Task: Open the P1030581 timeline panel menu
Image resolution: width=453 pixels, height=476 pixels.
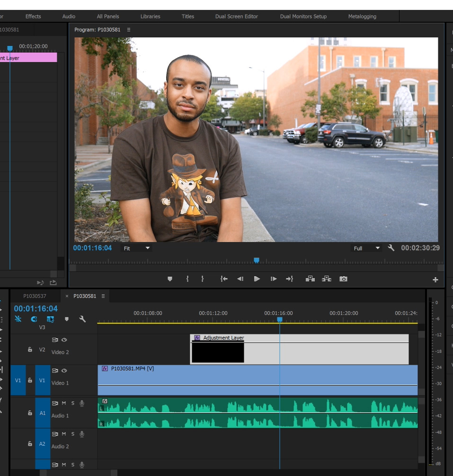Action: [x=103, y=296]
